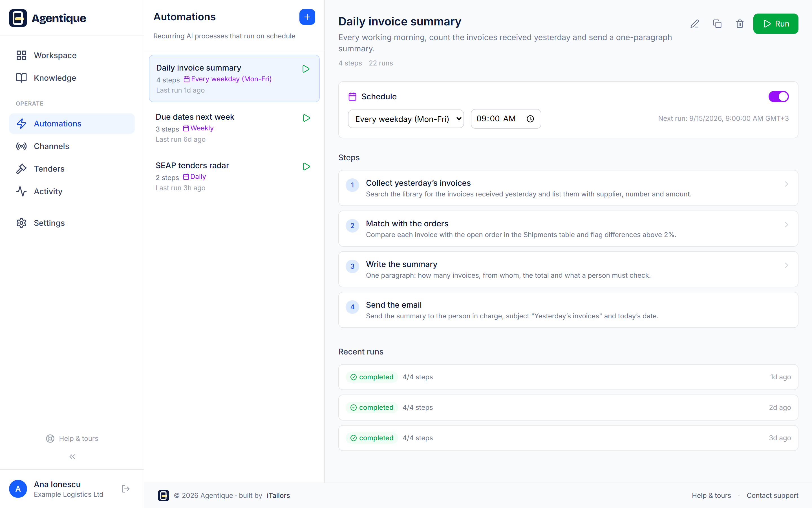812x508 pixels.
Task: Open Settings in the sidebar
Action: [x=72, y=223]
